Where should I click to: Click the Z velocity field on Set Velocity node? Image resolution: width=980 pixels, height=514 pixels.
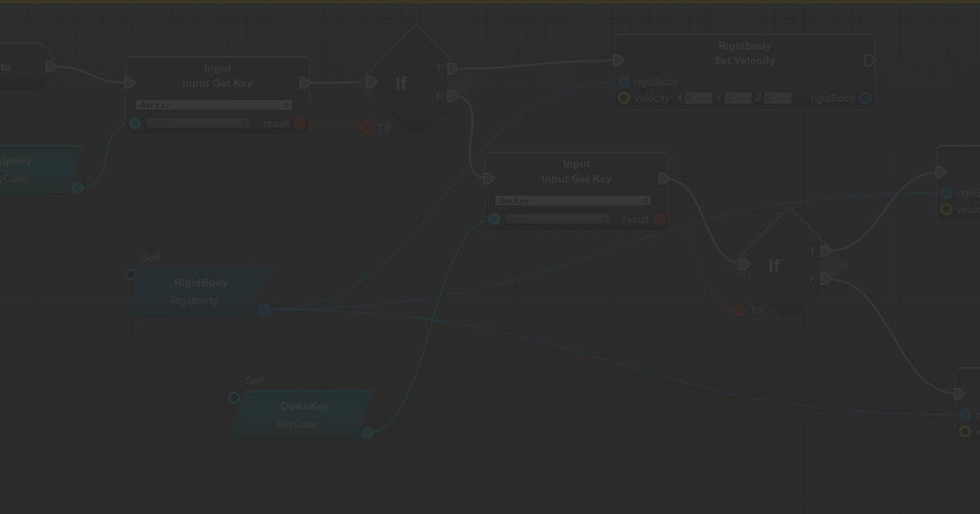click(x=777, y=98)
